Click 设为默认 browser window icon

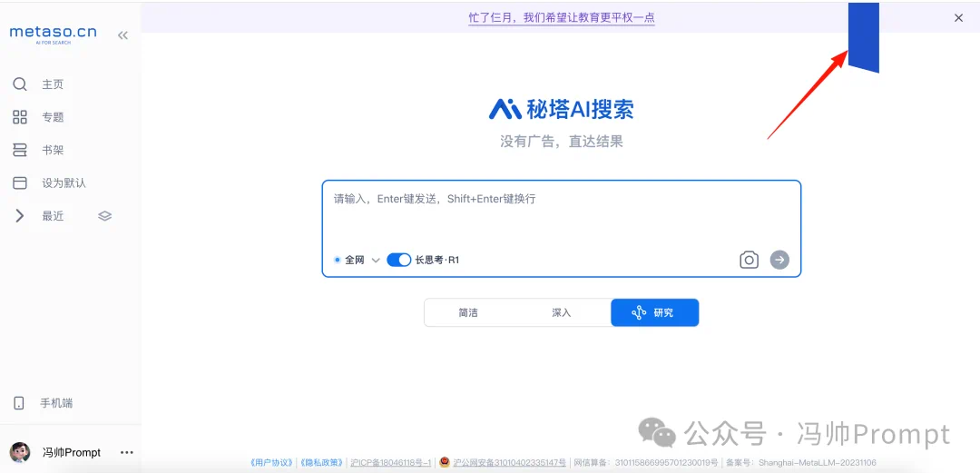[20, 182]
